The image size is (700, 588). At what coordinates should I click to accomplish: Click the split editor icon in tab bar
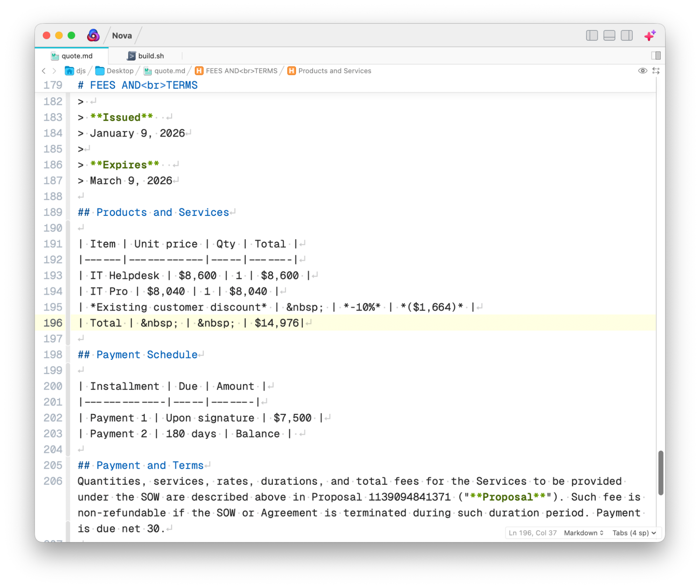[656, 56]
